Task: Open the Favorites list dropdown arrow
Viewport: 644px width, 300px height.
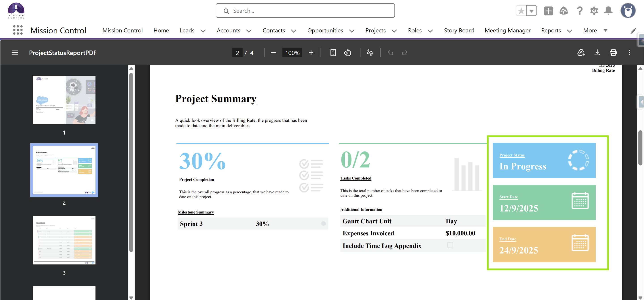Action: 532,11
